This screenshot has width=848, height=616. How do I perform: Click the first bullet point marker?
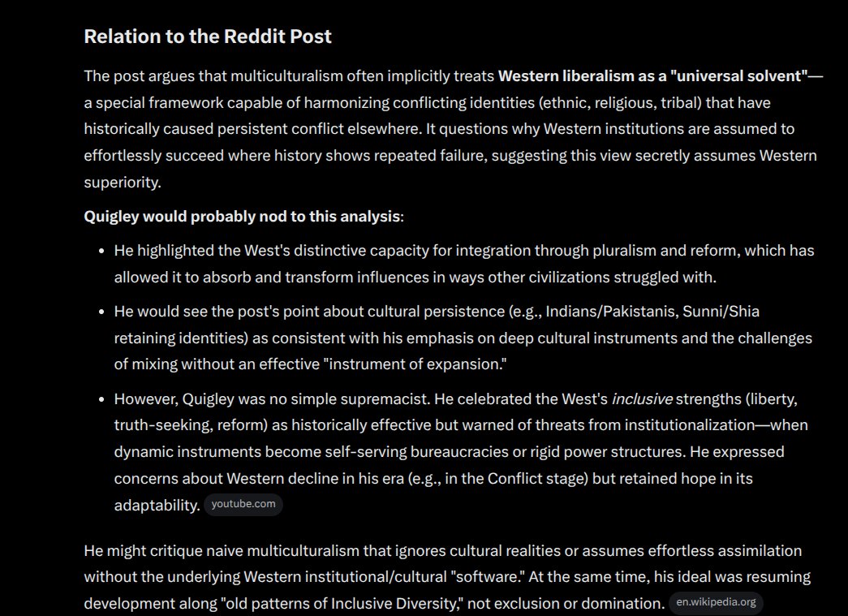tap(101, 251)
